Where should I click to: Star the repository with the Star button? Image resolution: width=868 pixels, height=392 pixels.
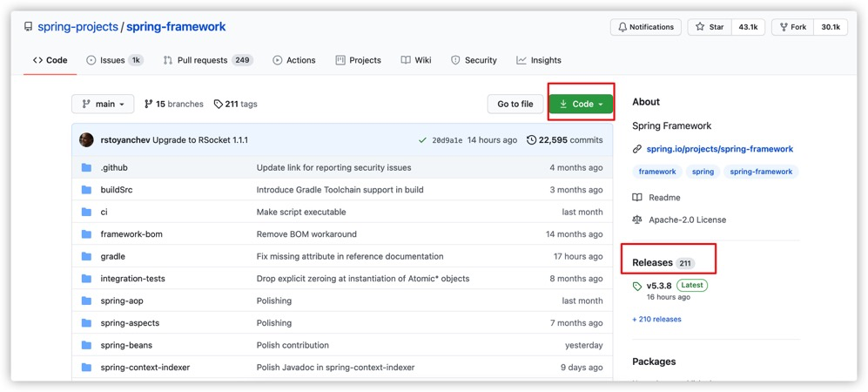point(710,27)
